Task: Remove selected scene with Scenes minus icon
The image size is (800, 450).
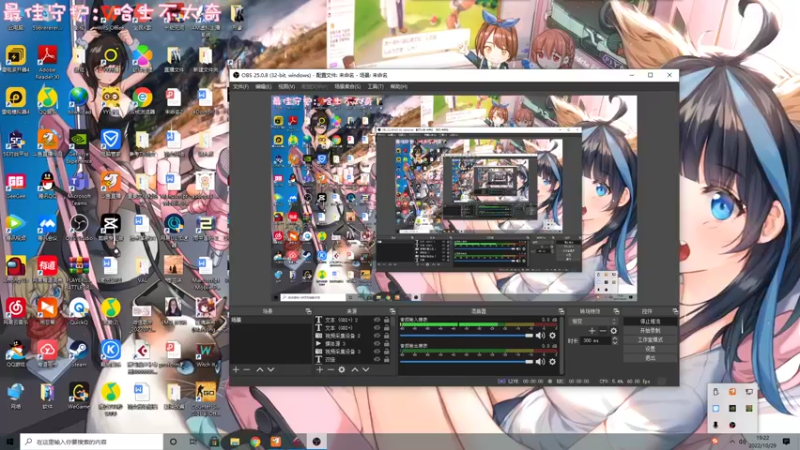Action: coord(247,369)
